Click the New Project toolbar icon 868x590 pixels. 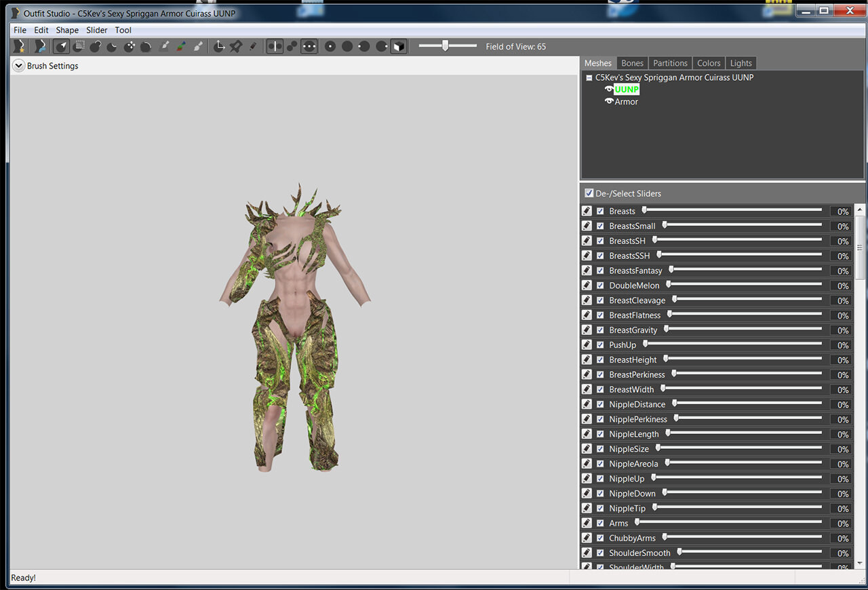click(x=19, y=46)
